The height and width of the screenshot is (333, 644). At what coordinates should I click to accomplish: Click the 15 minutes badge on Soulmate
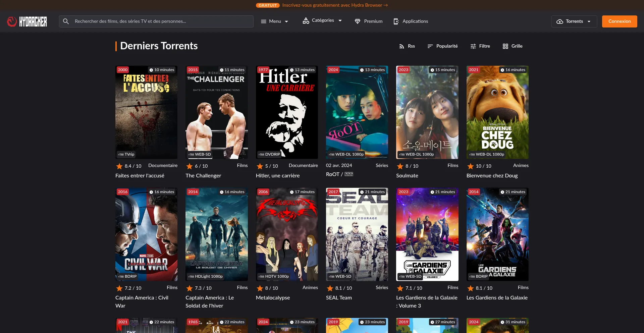443,70
